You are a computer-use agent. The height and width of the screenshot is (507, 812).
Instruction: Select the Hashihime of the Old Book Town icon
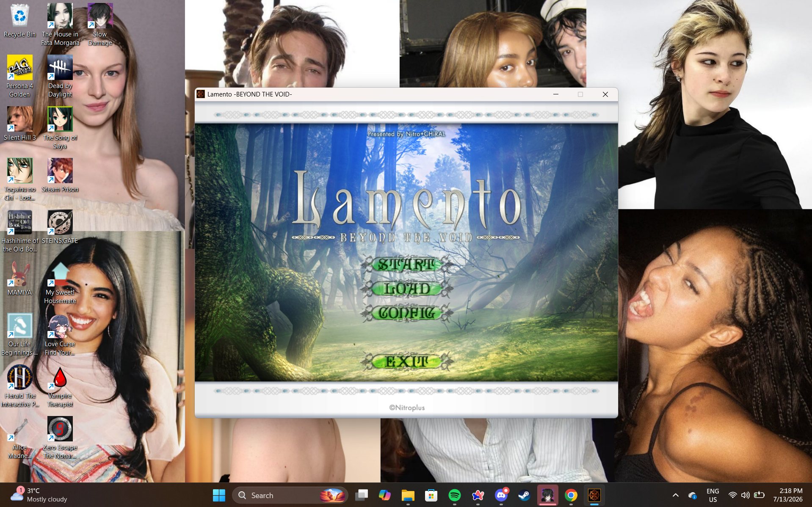point(20,231)
